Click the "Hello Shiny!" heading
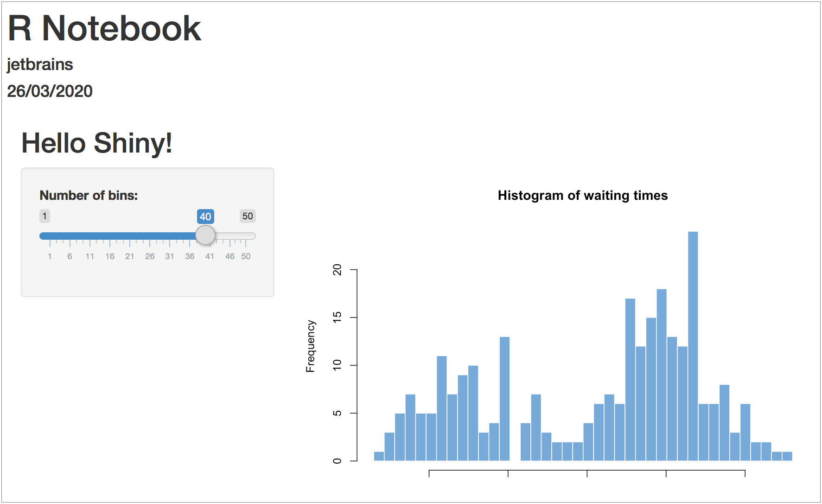Screen dimensions: 822x504 click(x=97, y=143)
